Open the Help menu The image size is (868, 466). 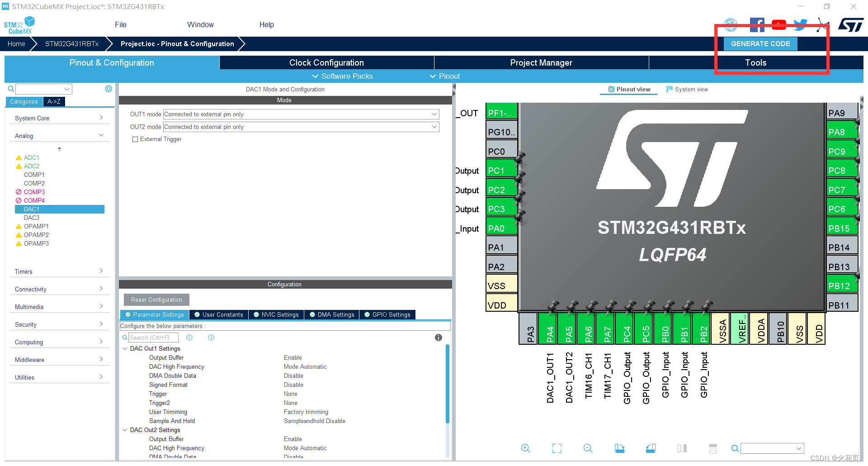[266, 24]
